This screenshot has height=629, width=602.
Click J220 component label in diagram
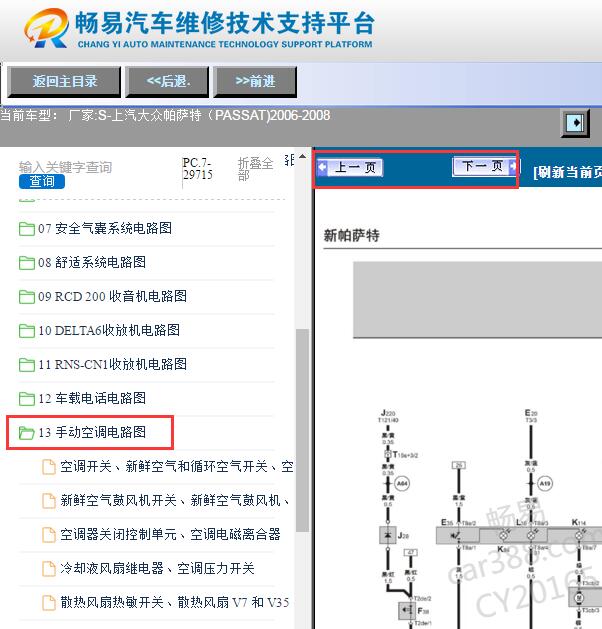pos(388,413)
